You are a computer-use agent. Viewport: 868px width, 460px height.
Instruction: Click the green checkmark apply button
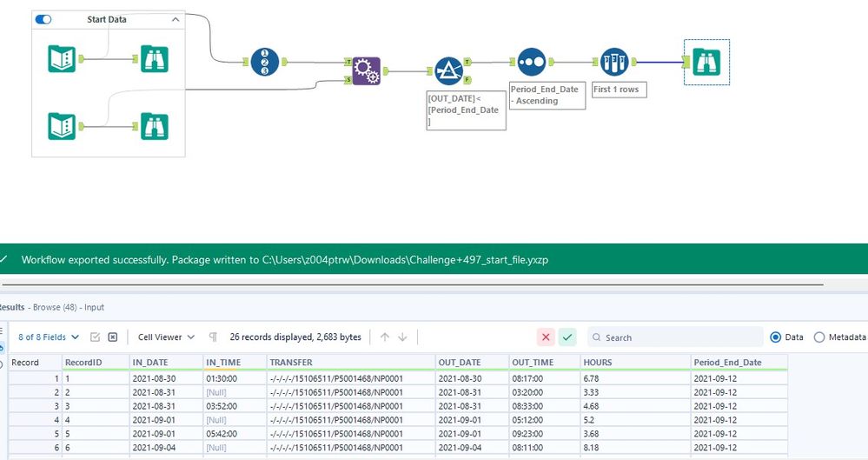(x=567, y=337)
